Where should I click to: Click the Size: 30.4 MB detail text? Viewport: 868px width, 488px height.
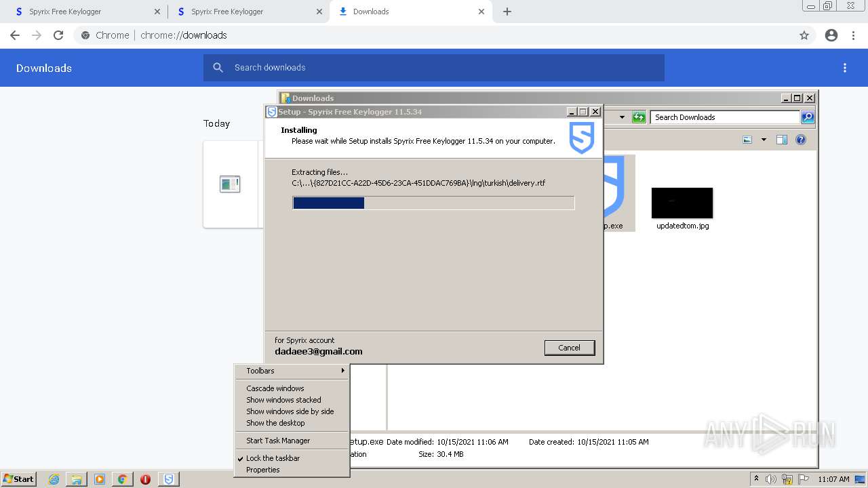441,454
